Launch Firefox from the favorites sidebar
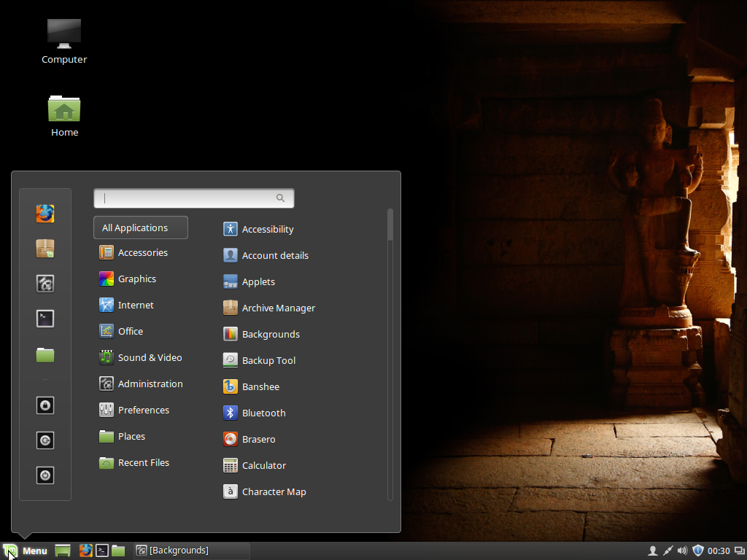This screenshot has height=560, width=747. point(45,214)
